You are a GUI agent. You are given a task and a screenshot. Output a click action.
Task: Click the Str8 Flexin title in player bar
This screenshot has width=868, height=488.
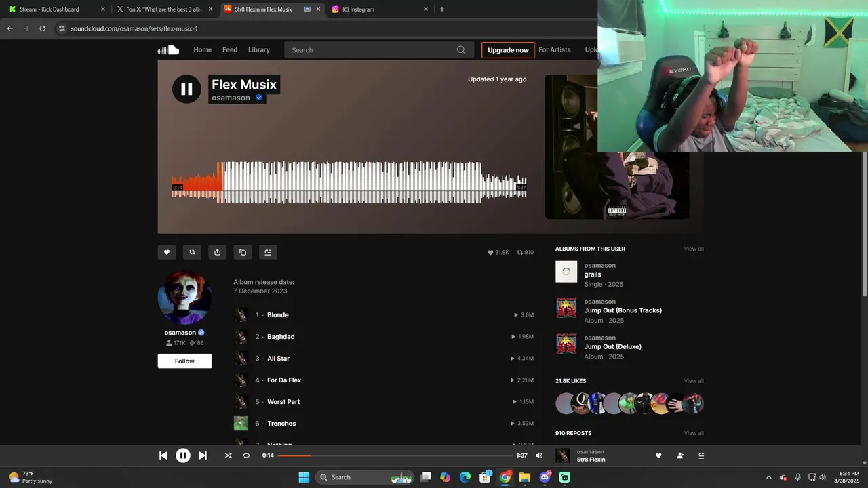(591, 460)
